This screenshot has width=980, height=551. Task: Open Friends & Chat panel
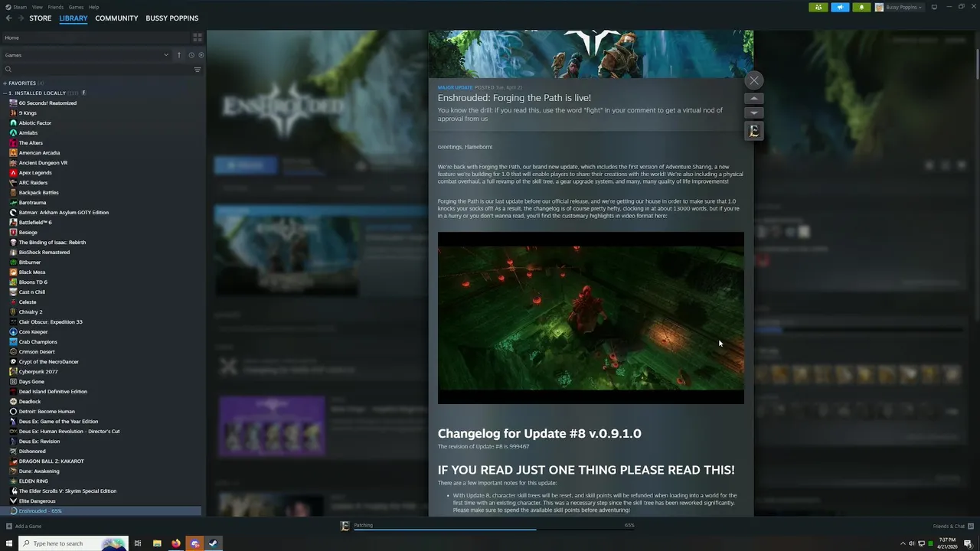[952, 527]
